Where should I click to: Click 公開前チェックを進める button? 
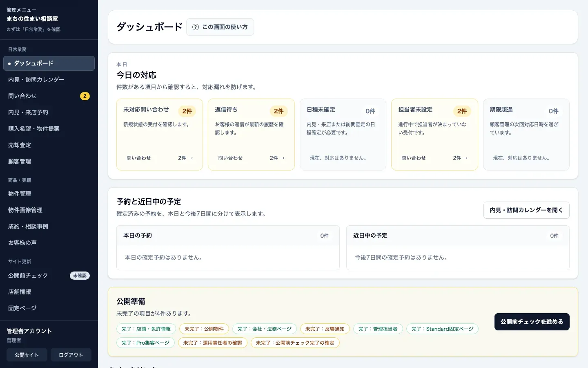532,322
